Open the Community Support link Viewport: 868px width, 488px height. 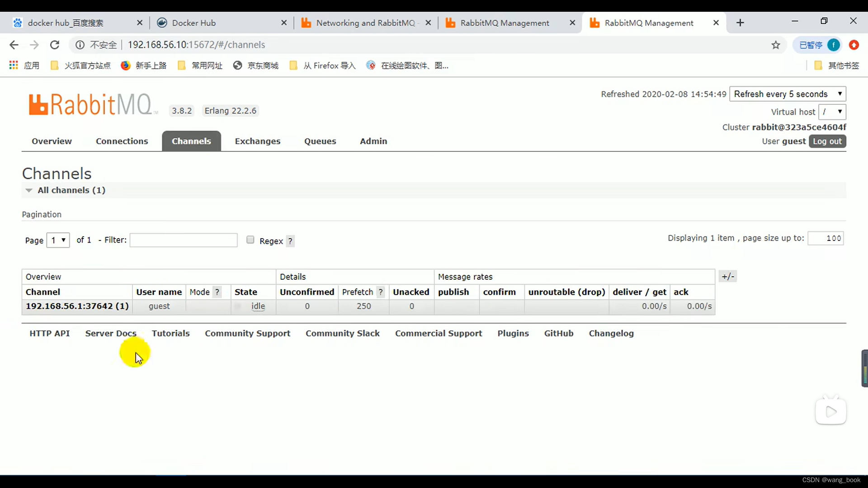[247, 333]
